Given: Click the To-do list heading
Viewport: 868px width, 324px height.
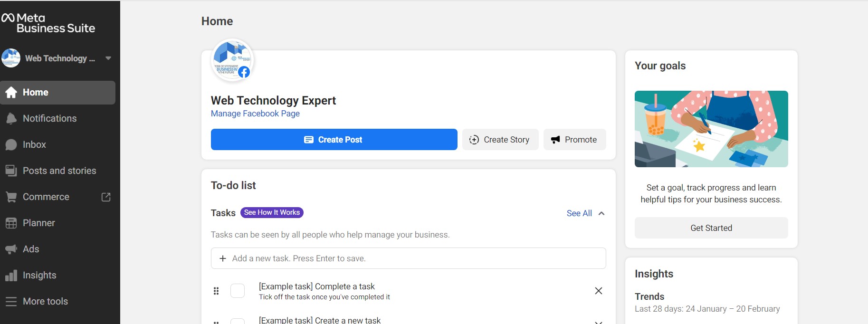Looking at the screenshot, I should 233,185.
